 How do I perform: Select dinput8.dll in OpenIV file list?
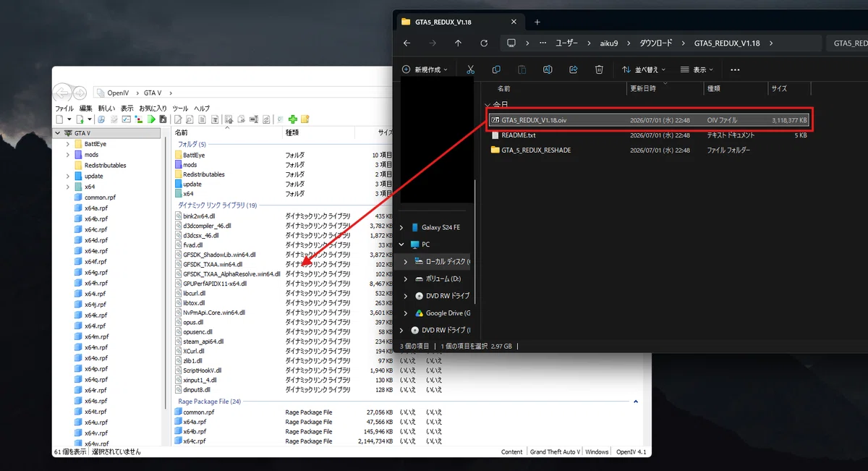coord(197,389)
